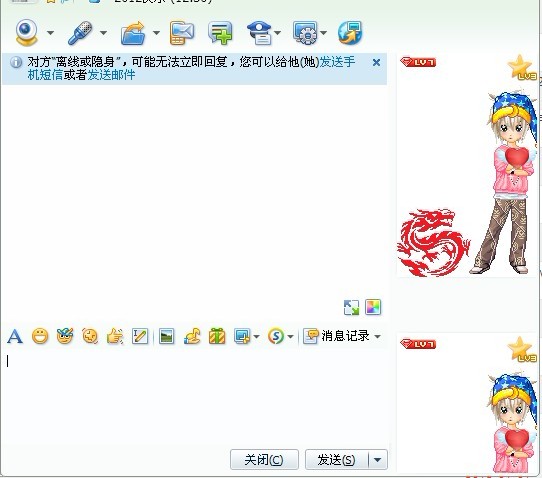Click the 发送邮件 link
The width and height of the screenshot is (542, 478).
point(111,75)
